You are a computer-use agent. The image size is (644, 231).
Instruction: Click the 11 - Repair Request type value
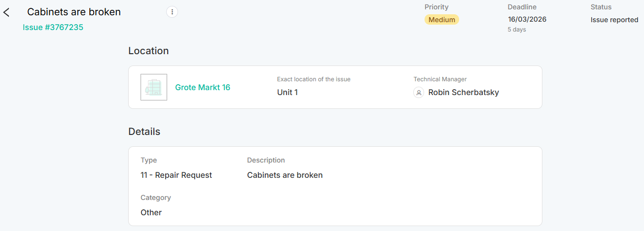click(176, 175)
